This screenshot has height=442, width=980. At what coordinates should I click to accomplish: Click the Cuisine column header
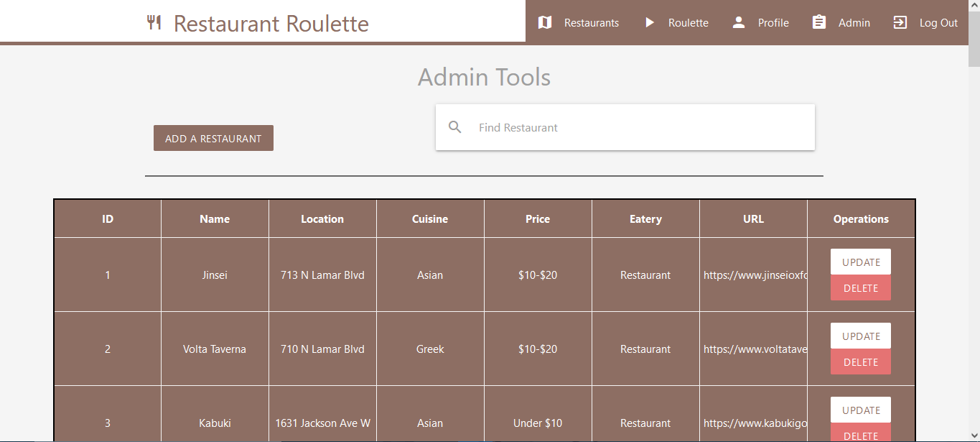(x=430, y=219)
